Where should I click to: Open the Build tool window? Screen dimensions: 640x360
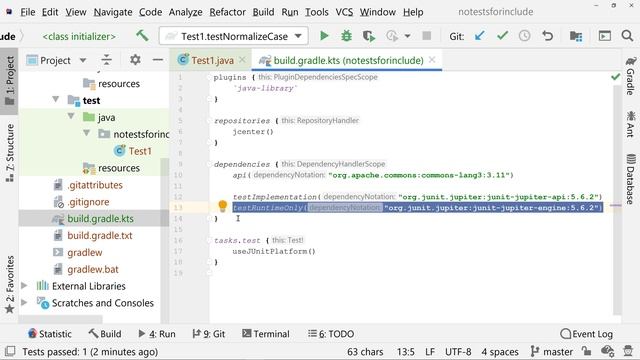tap(105, 334)
